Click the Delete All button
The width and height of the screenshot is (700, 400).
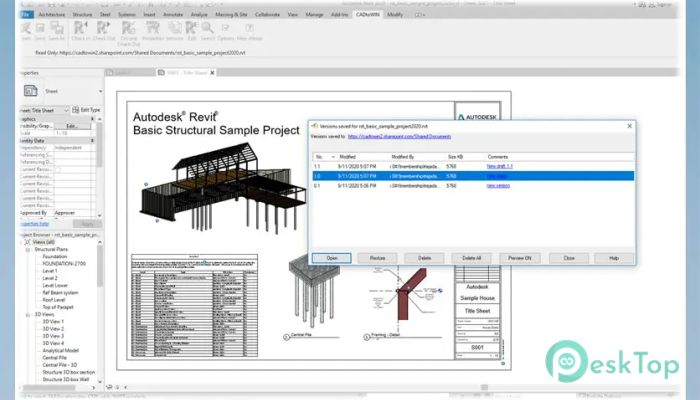point(471,258)
